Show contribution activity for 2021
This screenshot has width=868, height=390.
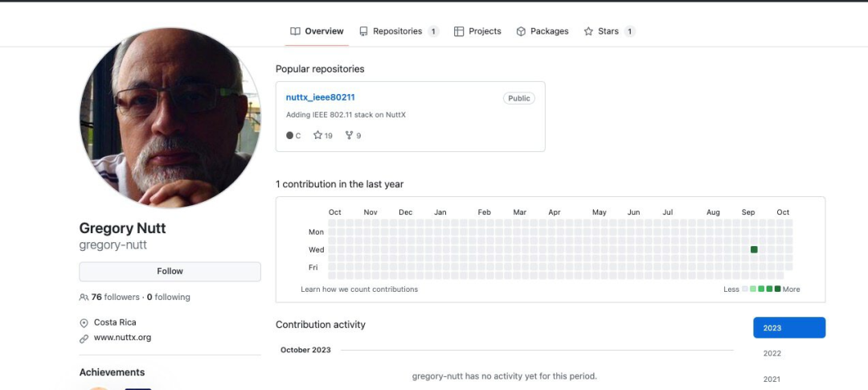pyautogui.click(x=772, y=379)
